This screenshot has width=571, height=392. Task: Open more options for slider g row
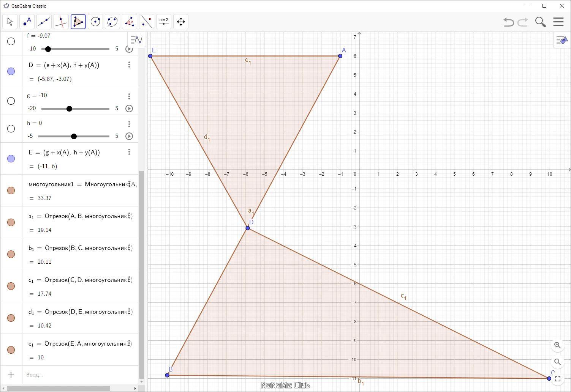click(x=129, y=96)
